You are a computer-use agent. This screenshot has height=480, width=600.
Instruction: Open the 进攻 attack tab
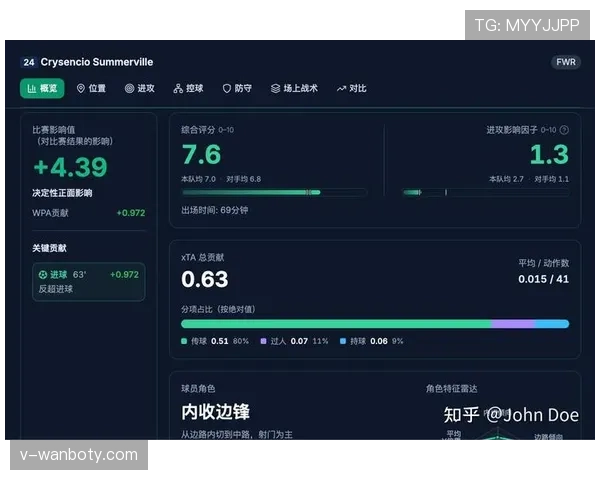(x=140, y=88)
